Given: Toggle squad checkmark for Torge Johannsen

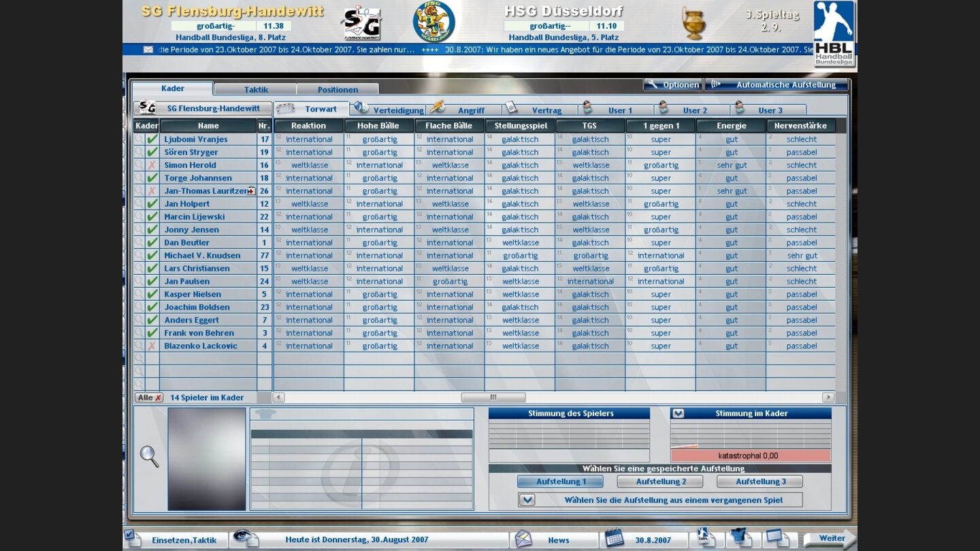Looking at the screenshot, I should [152, 178].
